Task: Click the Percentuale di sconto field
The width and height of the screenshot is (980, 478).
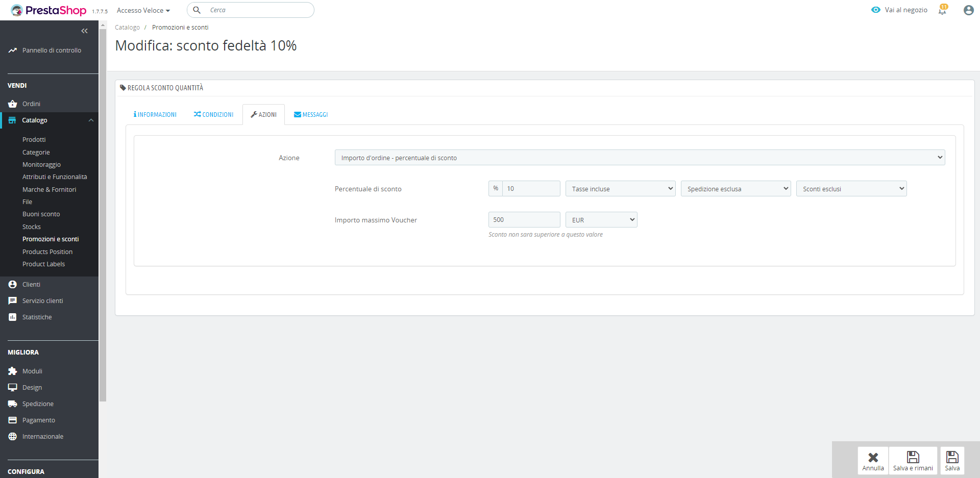Action: click(x=531, y=189)
